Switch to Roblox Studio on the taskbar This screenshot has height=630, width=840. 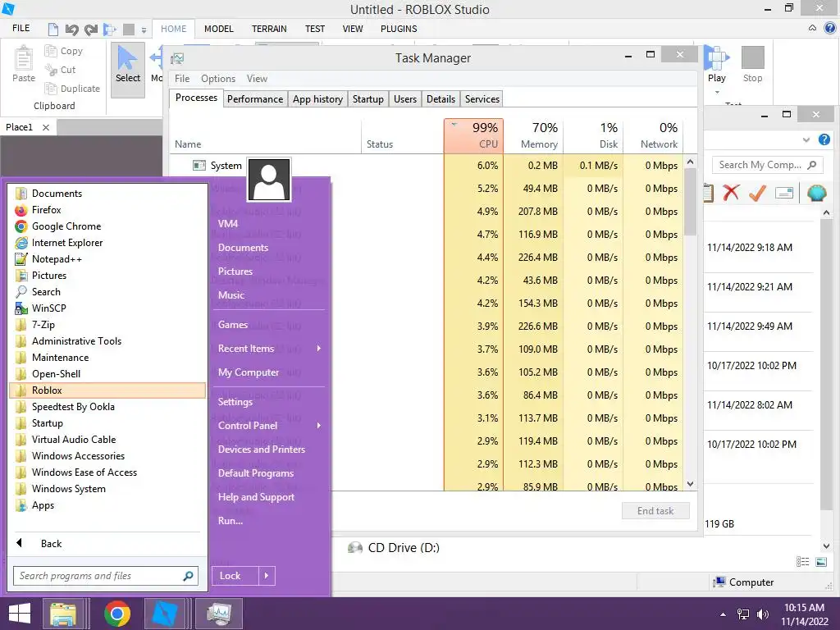click(165, 614)
